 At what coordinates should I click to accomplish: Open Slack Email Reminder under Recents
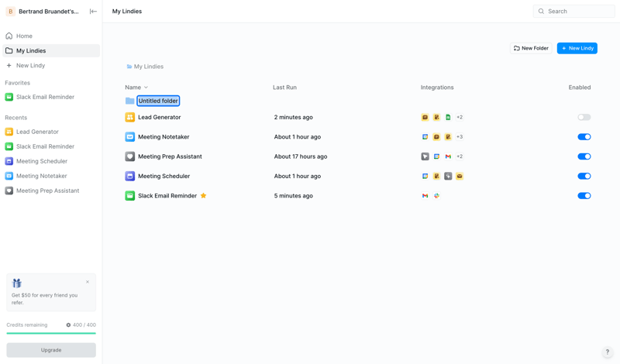coord(51,146)
